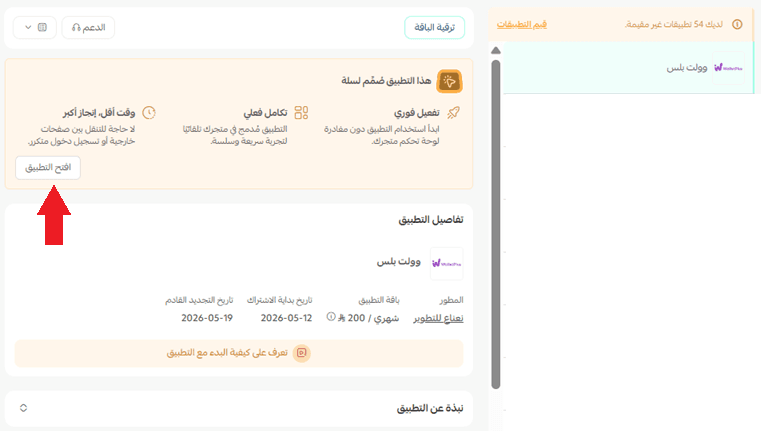Click the وقت أقل، إنجاز أكبر heading
761x431 pixels.
[99, 113]
